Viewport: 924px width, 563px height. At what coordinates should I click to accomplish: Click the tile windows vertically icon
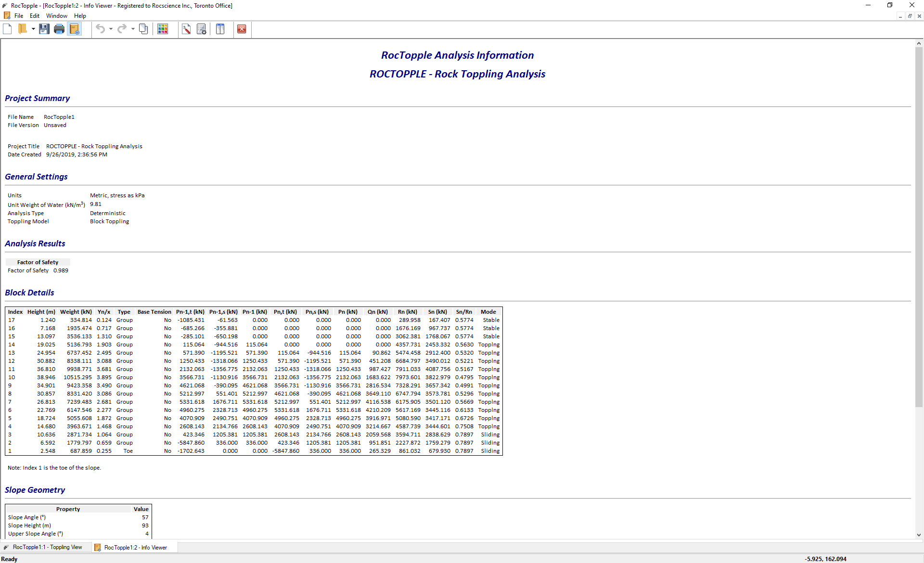[220, 29]
